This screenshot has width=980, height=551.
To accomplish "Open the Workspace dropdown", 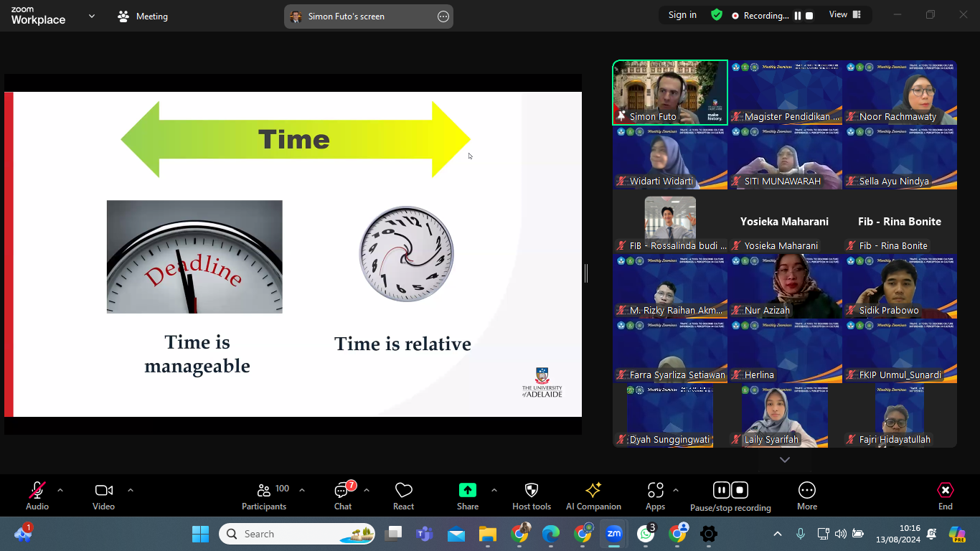I will point(91,15).
